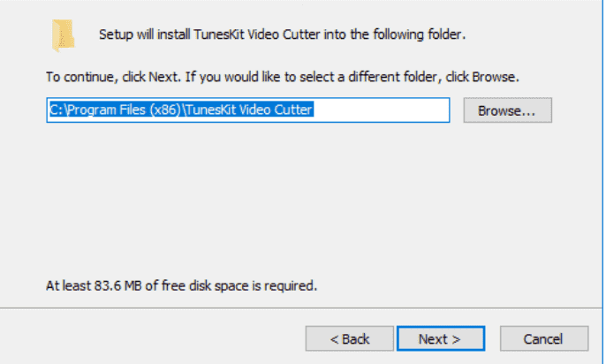Click the highlighted 'Program Files (x86)' path text
Image resolution: width=606 pixels, height=364 pixels.
point(125,110)
